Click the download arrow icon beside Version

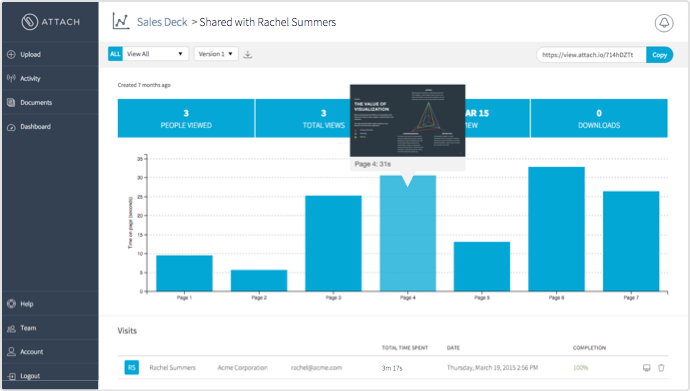point(248,55)
